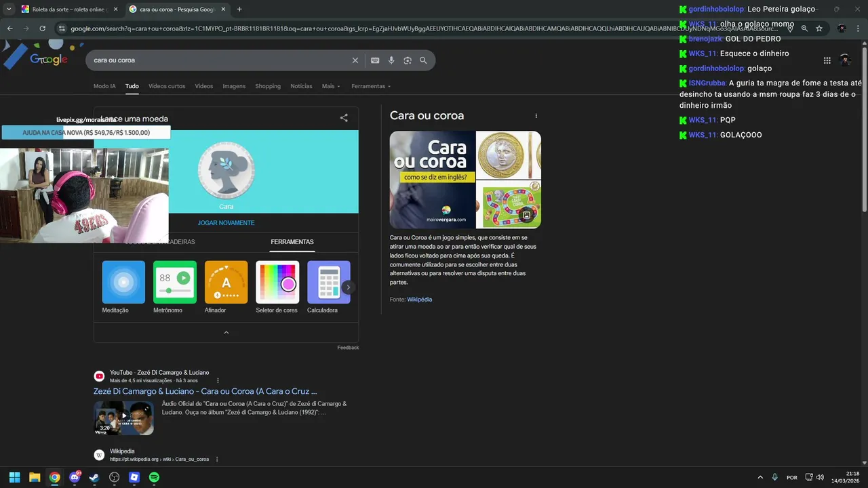Open the volume control in system tray
Screen dimensions: 868x488
(820, 477)
